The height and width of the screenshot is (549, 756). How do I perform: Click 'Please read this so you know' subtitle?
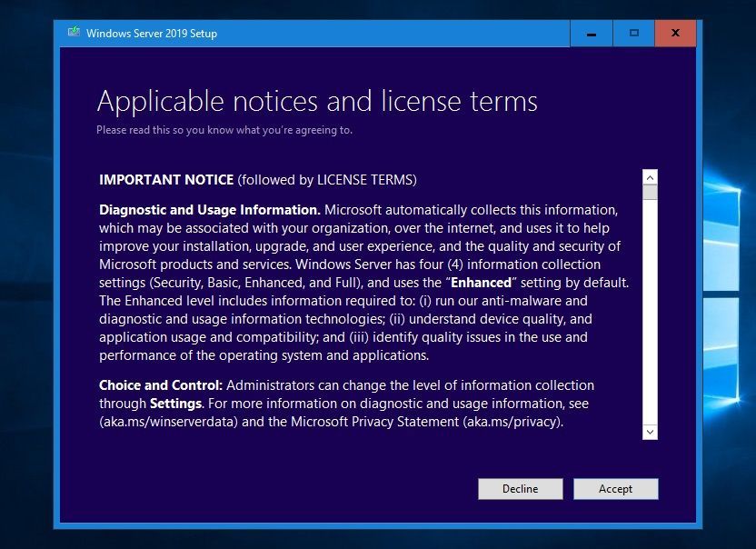224,130
